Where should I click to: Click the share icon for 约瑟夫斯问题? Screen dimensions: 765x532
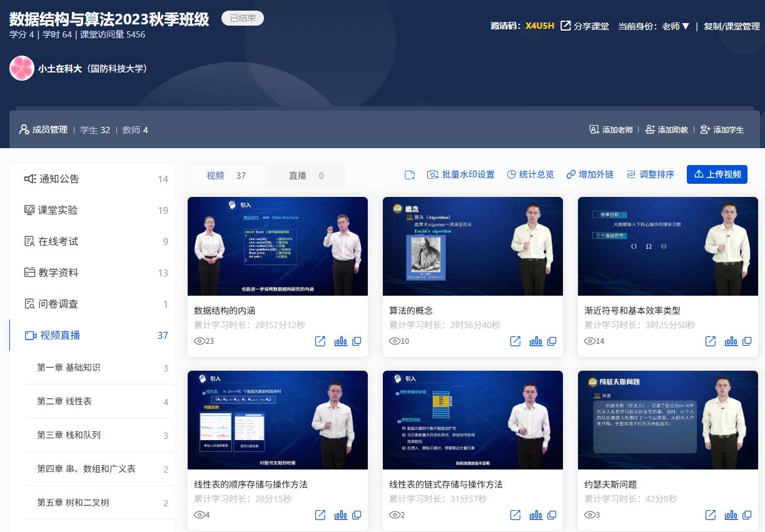coord(711,515)
